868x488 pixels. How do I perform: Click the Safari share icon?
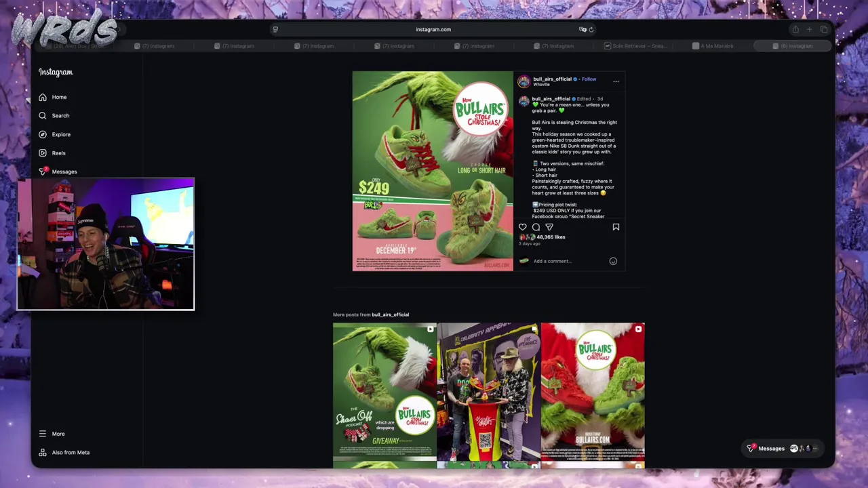point(795,29)
